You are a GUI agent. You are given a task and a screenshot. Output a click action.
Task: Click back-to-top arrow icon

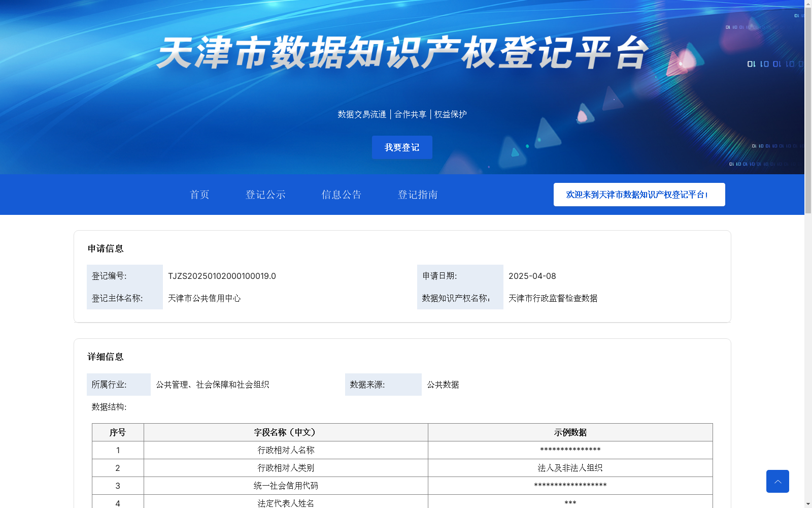tap(777, 481)
